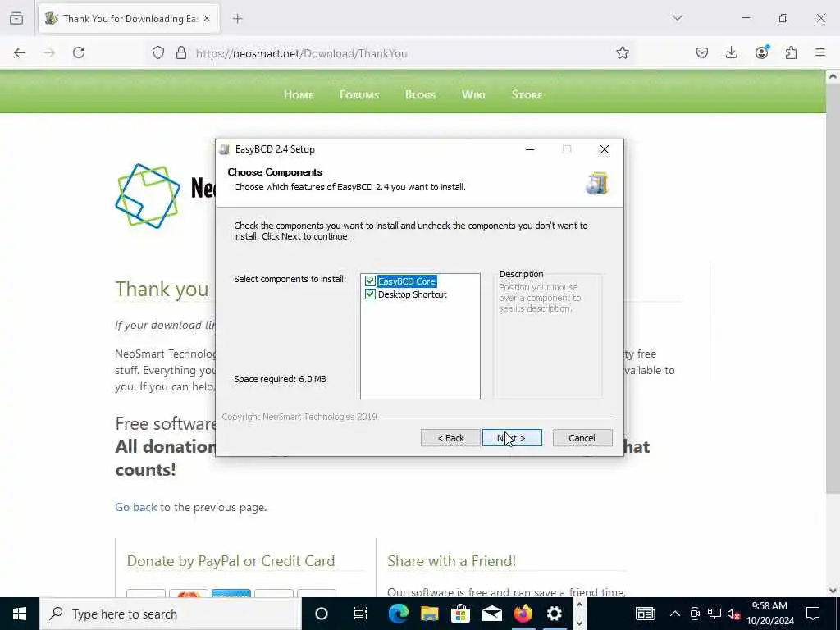Close the EasyBCD 2.4 Setup window
This screenshot has height=630, width=840.
pos(605,149)
